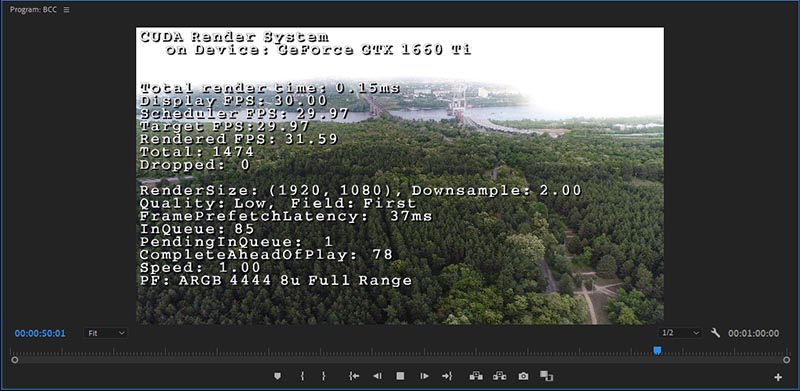Open the wrench Settings menu
The width and height of the screenshot is (800, 391).
(715, 333)
